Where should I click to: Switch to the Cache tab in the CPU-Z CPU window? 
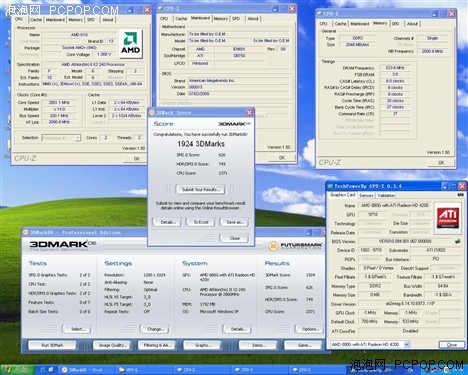[36, 20]
